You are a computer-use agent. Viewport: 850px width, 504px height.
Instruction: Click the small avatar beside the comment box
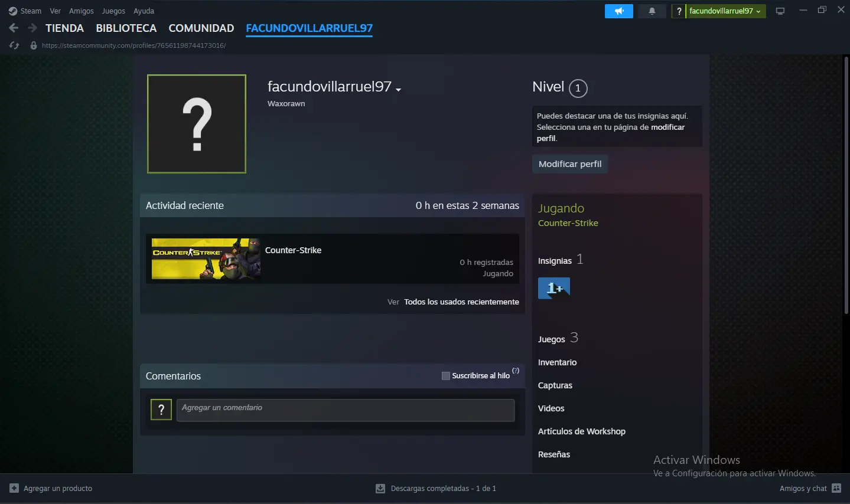[x=161, y=410]
